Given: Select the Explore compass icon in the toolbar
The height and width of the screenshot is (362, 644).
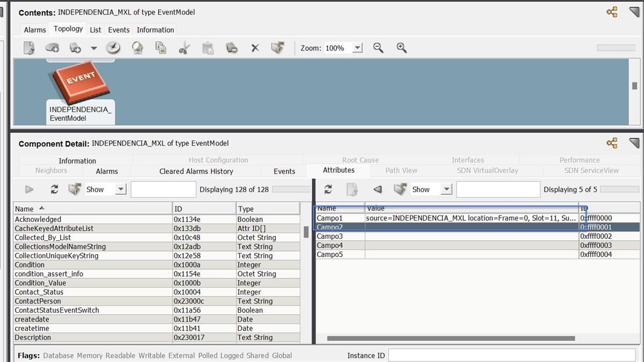Looking at the screenshot, I should click(112, 48).
